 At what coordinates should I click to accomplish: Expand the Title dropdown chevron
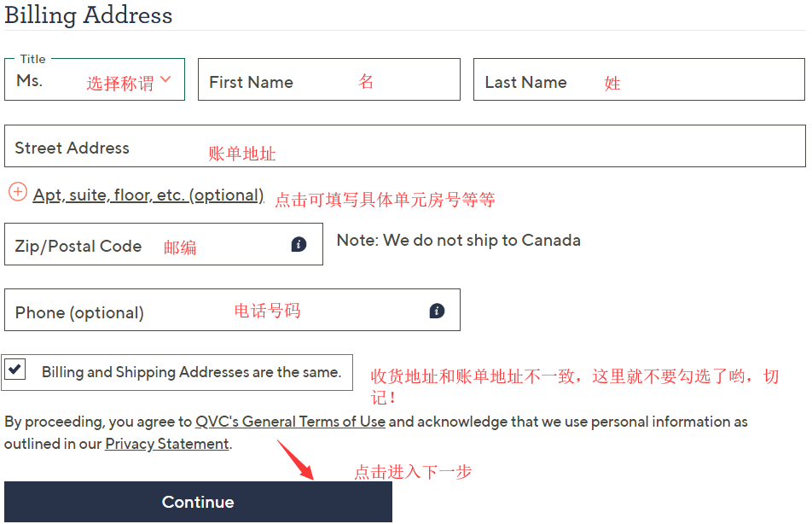pyautogui.click(x=165, y=79)
